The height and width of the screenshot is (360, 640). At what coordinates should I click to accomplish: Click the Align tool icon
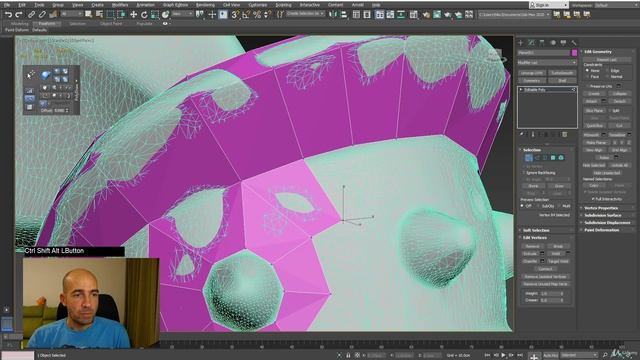344,15
